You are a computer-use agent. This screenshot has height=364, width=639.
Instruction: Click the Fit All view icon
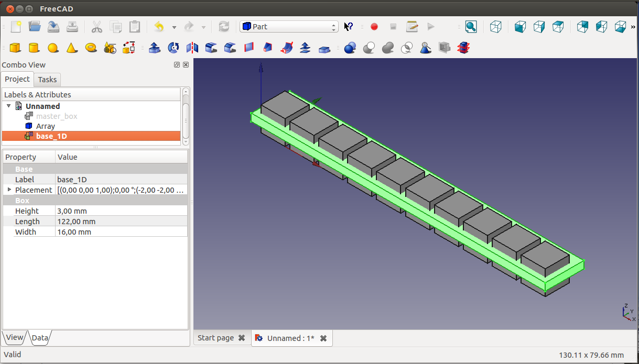pos(471,27)
